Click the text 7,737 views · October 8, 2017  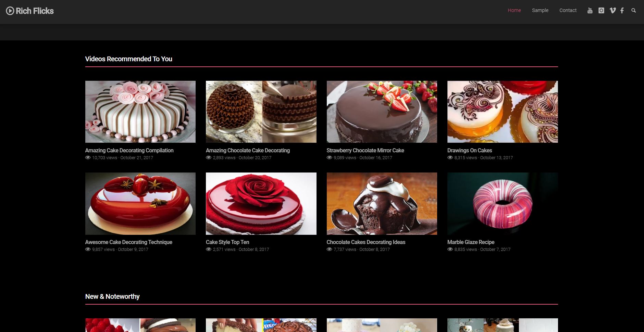[362, 250]
